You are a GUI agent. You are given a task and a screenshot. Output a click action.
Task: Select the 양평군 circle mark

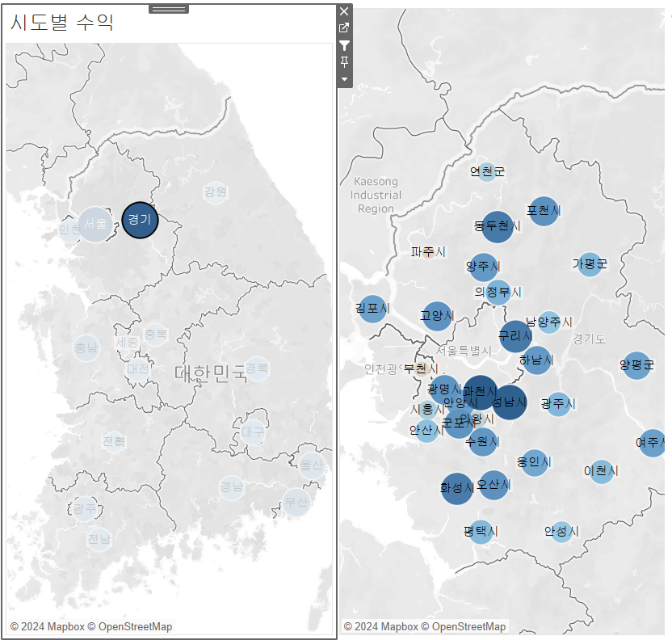tap(636, 365)
